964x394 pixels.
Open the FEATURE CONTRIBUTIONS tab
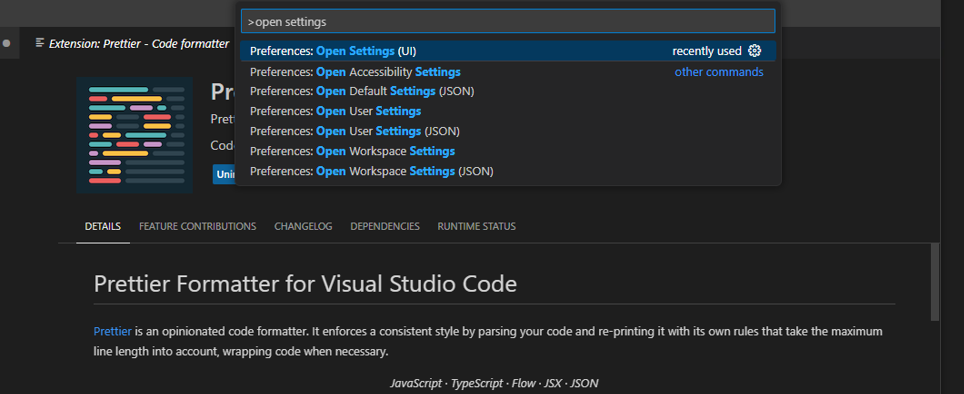197,226
